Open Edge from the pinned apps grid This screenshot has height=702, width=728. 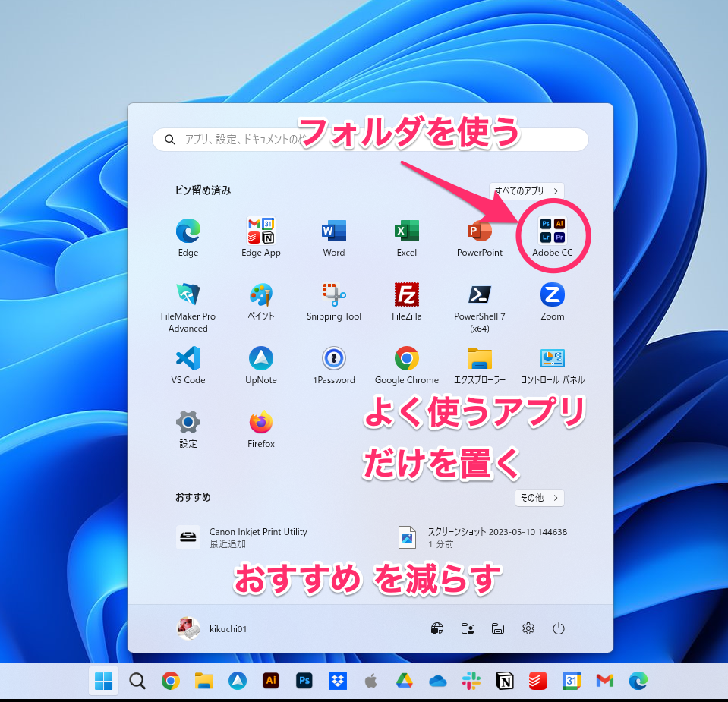[188, 238]
